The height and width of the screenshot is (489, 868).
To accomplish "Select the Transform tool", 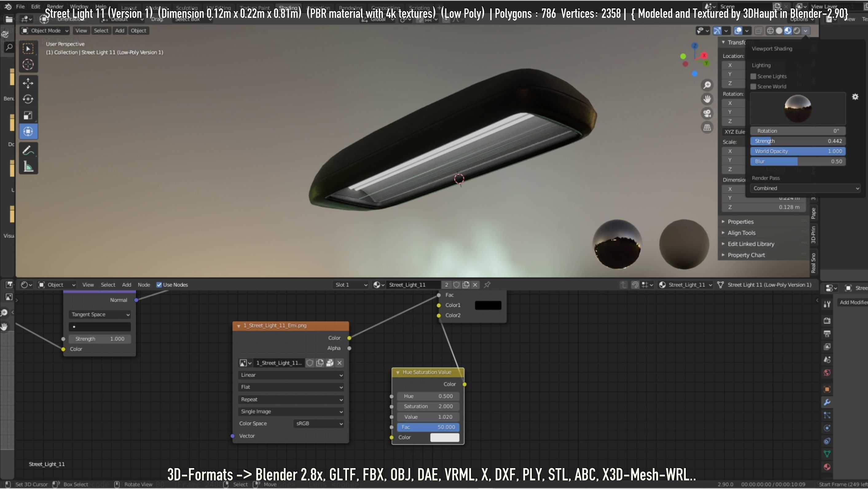I will coord(28,132).
